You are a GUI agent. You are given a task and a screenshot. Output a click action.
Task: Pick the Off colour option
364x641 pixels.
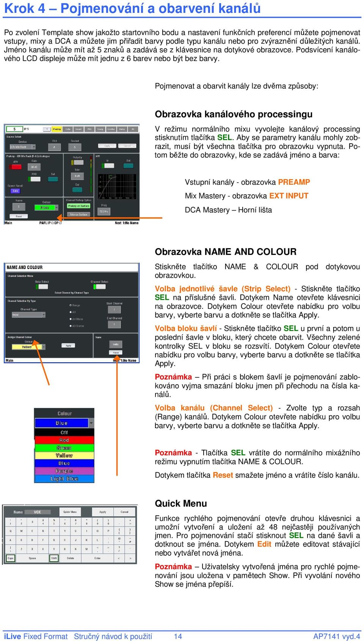[64, 432]
